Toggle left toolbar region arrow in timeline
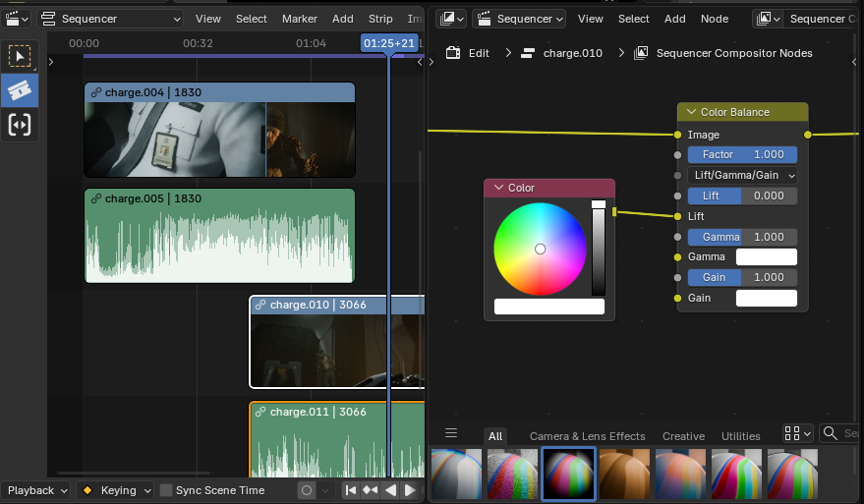This screenshot has width=864, height=504. (x=51, y=62)
